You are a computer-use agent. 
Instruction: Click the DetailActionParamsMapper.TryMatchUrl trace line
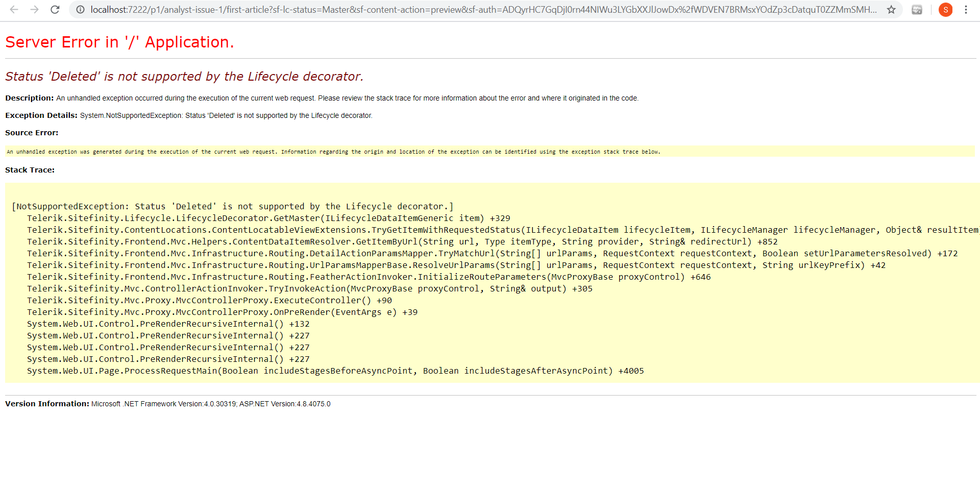[493, 253]
